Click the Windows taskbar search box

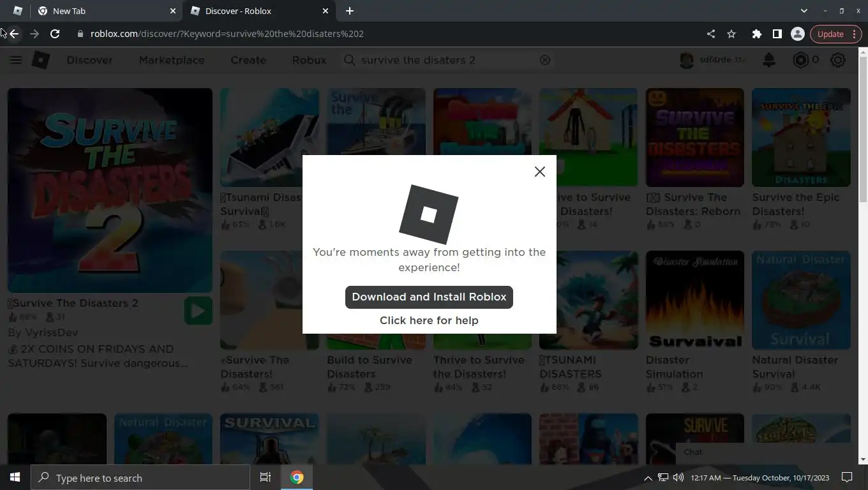point(140,477)
